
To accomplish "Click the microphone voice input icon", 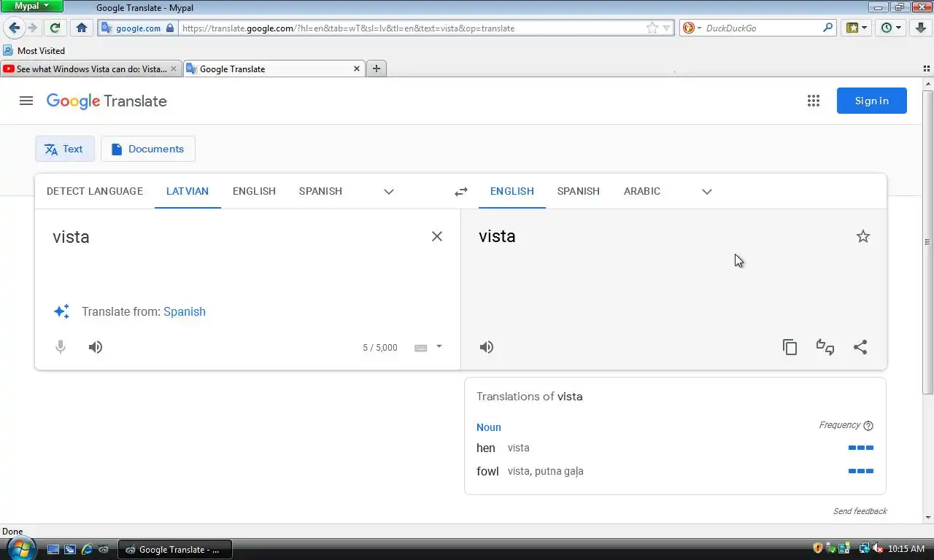I will (x=61, y=347).
